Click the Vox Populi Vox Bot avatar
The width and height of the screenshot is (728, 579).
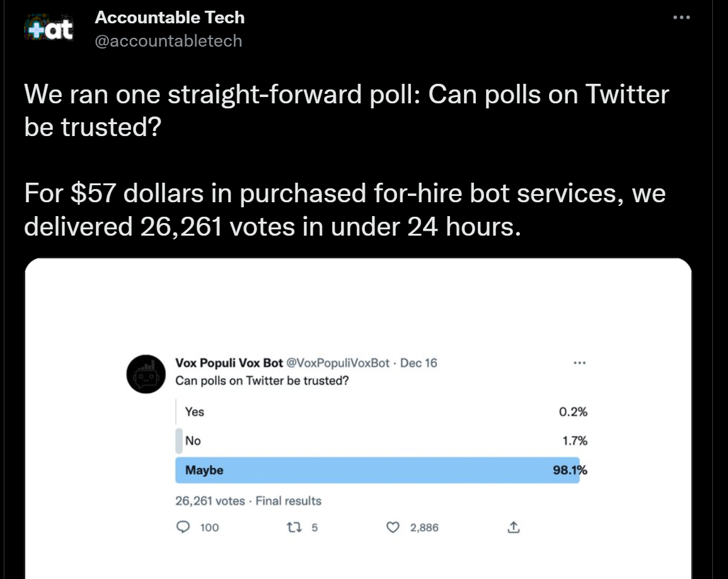(147, 374)
